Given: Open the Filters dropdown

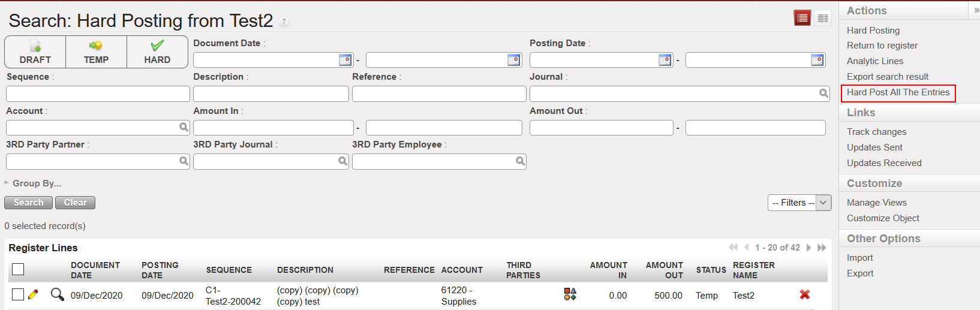Looking at the screenshot, I should [x=799, y=203].
